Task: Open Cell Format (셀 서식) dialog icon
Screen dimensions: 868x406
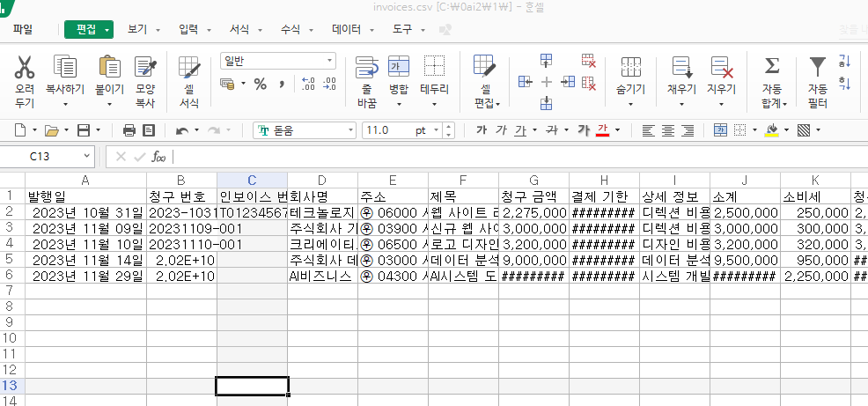Action: point(189,66)
